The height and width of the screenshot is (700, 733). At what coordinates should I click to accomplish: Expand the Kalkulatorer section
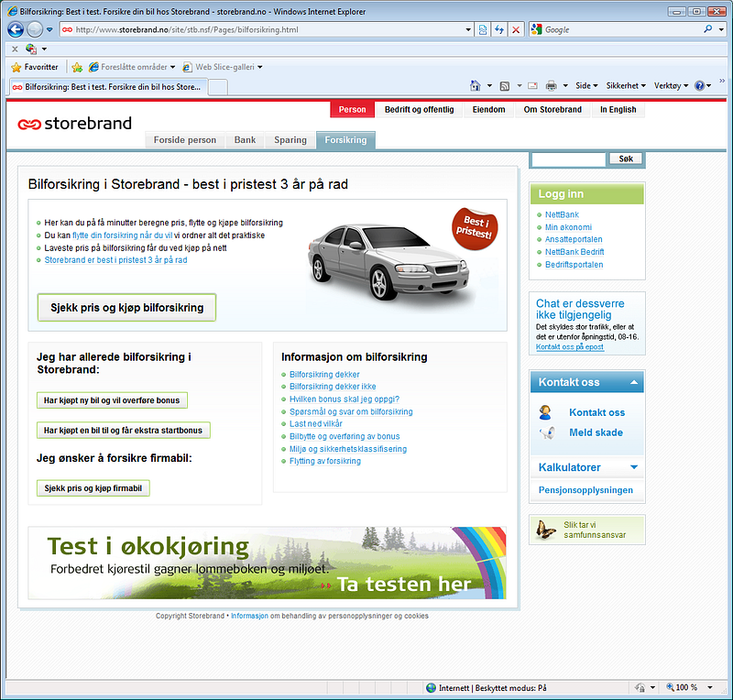(586, 467)
